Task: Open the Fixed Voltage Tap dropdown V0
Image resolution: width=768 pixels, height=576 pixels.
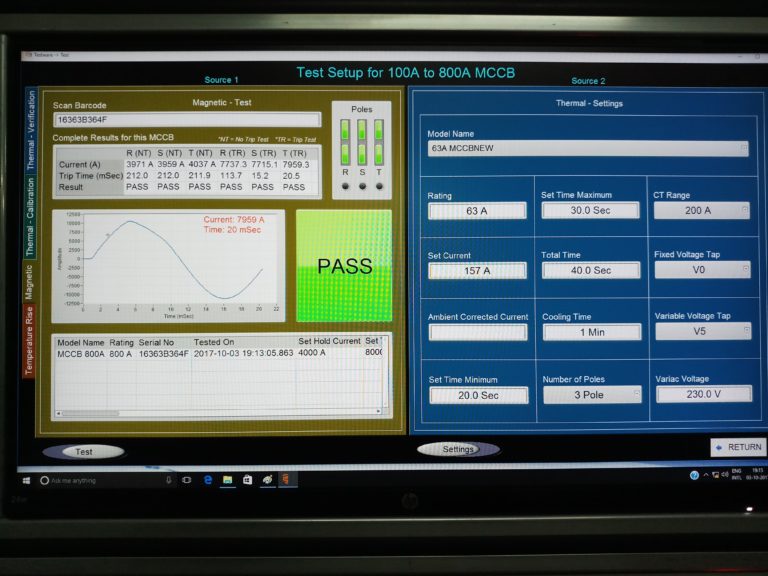Action: click(x=702, y=270)
